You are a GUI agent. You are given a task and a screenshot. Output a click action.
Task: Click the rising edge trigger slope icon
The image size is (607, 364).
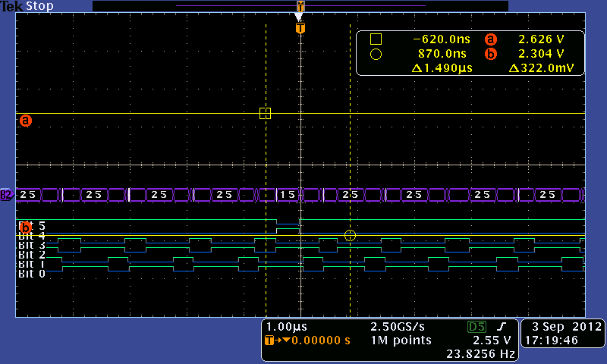[x=502, y=327]
